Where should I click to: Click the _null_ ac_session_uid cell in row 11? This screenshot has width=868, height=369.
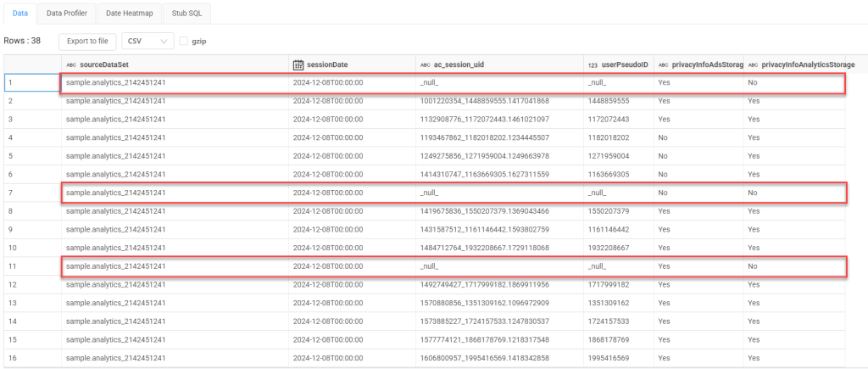499,266
